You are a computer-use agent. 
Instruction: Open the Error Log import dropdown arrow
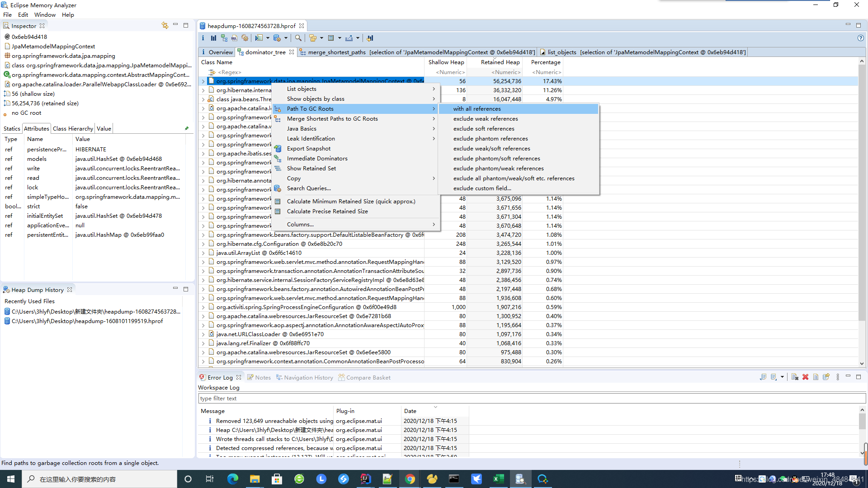pos(782,377)
